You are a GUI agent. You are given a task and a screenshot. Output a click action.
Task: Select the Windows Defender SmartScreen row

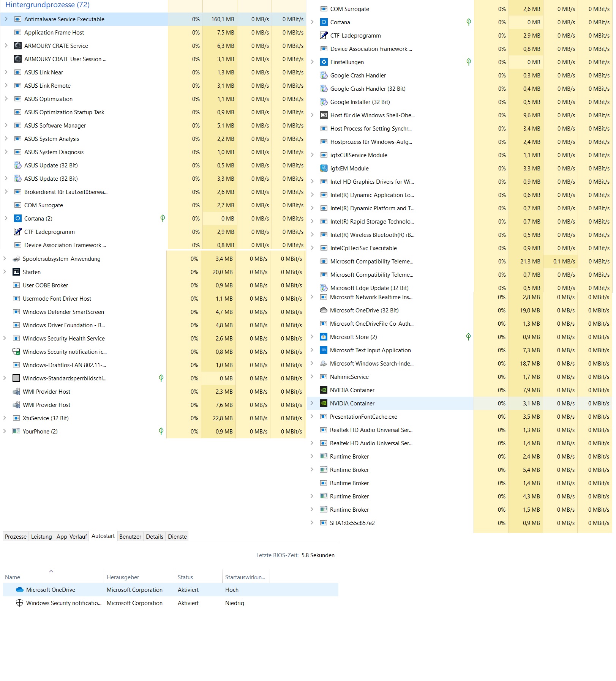click(153, 312)
